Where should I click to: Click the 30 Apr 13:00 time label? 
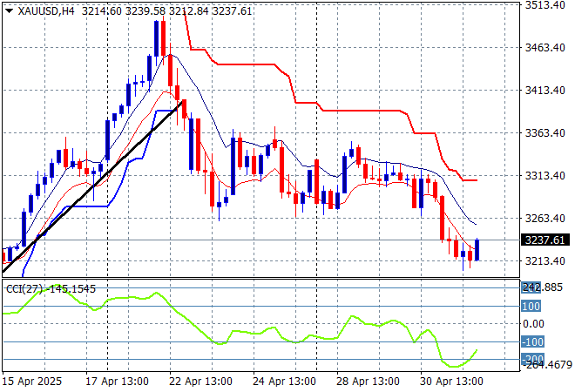pyautogui.click(x=451, y=382)
